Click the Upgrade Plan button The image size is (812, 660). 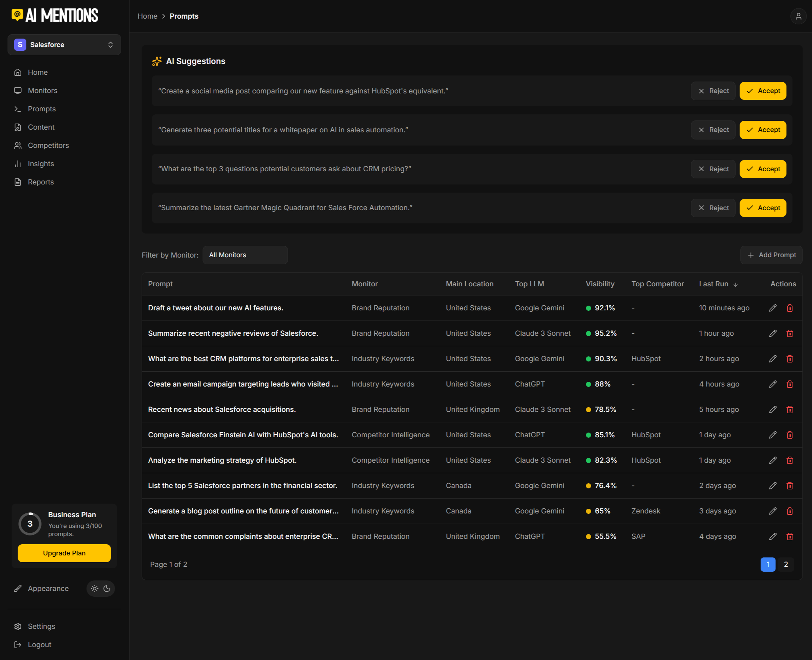click(64, 553)
